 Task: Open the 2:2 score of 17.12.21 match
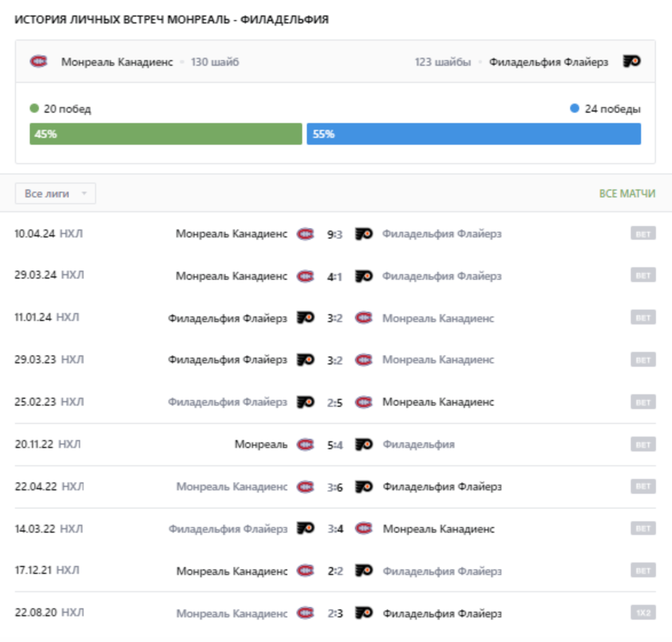[x=335, y=570]
